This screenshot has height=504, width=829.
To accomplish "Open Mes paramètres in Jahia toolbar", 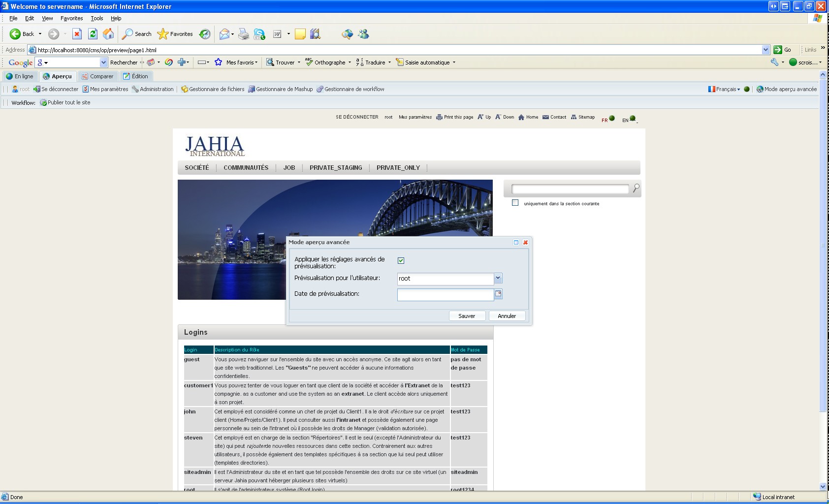I will pyautogui.click(x=105, y=89).
